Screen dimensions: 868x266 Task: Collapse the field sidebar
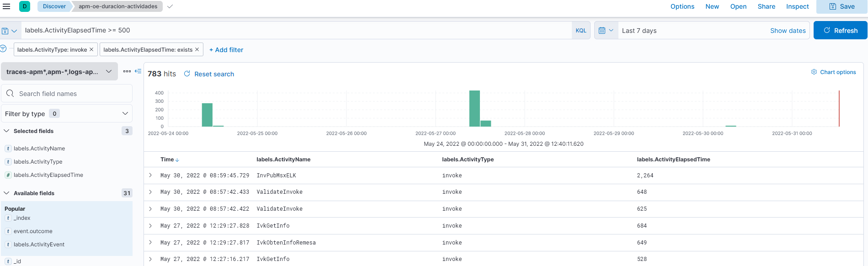point(138,71)
